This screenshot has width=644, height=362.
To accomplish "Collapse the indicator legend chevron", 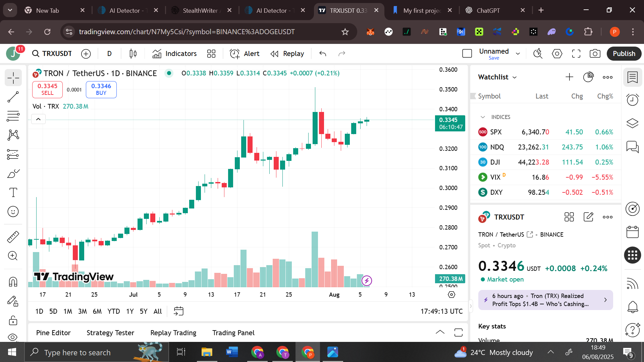I will [38, 119].
